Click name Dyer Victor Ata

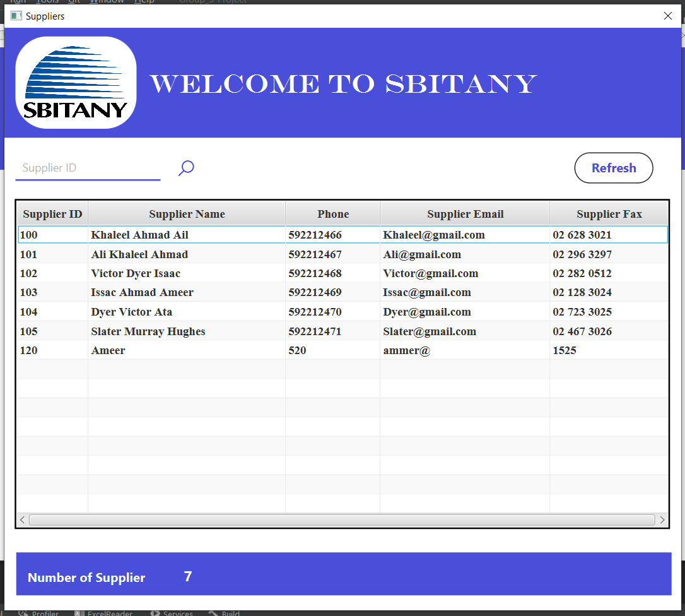tap(131, 312)
